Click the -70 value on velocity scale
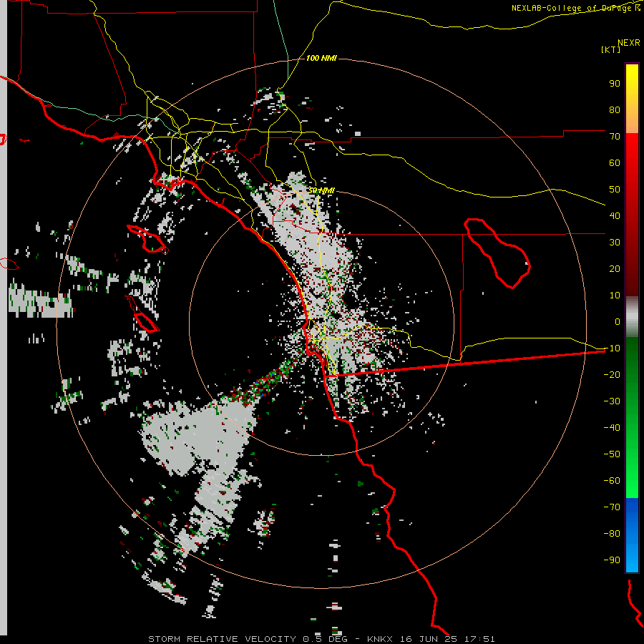The height and width of the screenshot is (644, 644). coord(612,507)
